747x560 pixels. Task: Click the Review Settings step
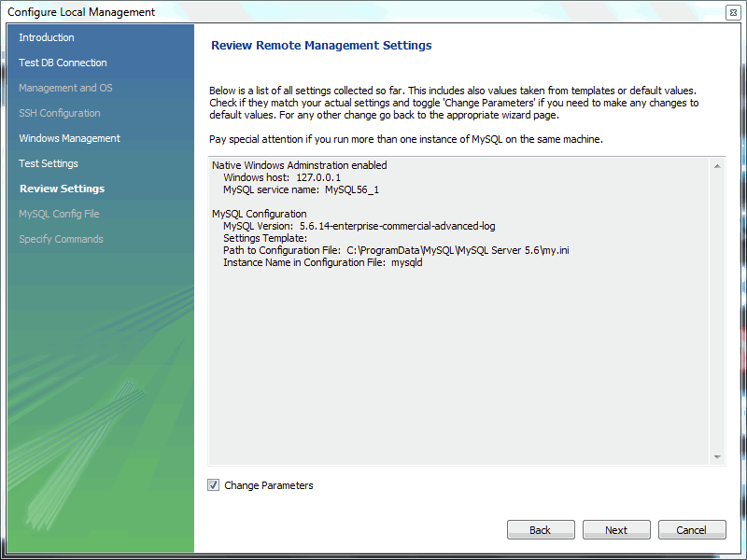pyautogui.click(x=62, y=189)
